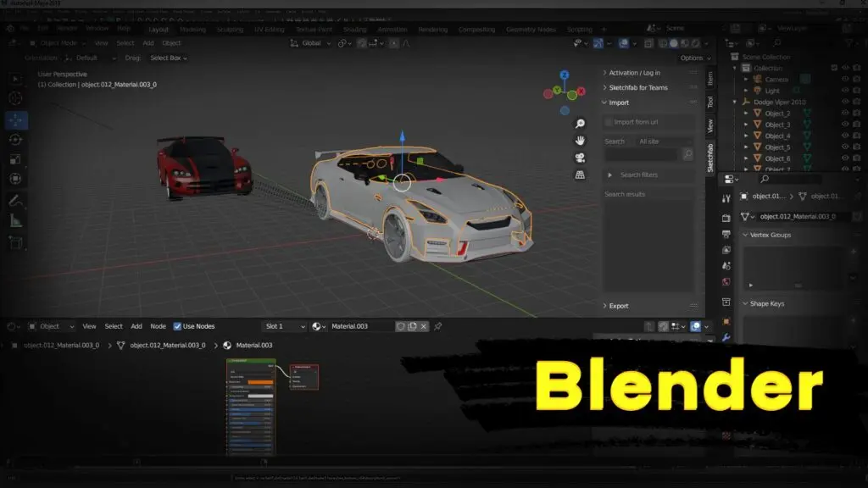Screen dimensions: 868x488
Task: Expand Object_3 in the outliner
Action: pos(746,125)
